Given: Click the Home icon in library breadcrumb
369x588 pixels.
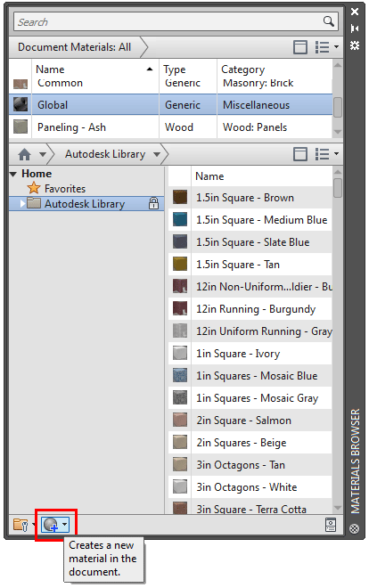Looking at the screenshot, I should point(24,154).
